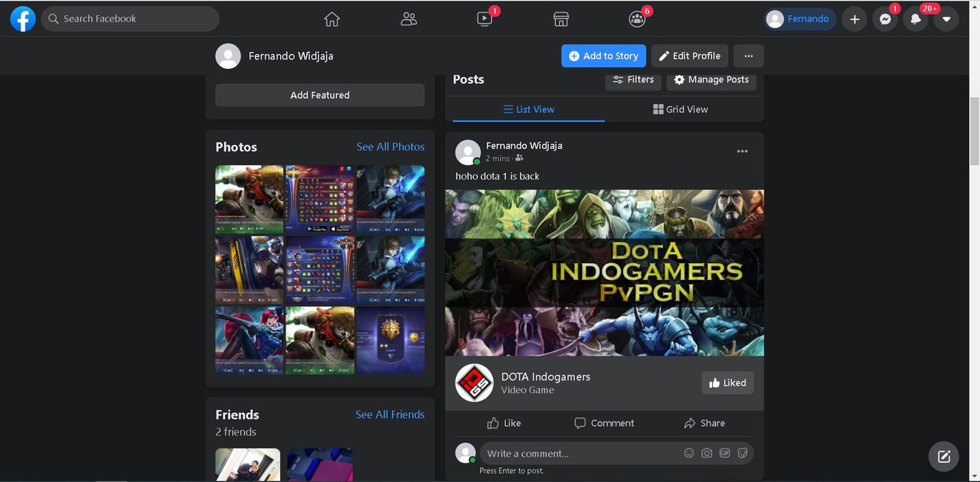Open the DotA Indogamers PvPGN banner image
This screenshot has width=980, height=482.
pos(605,272)
